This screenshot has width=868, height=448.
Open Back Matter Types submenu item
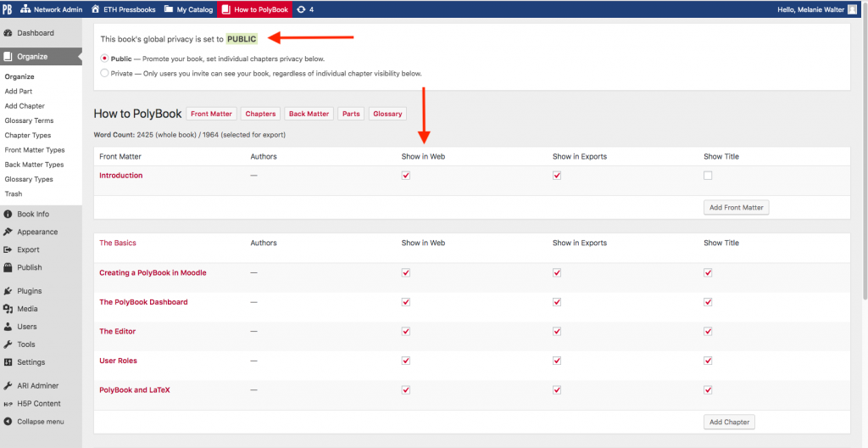(34, 165)
